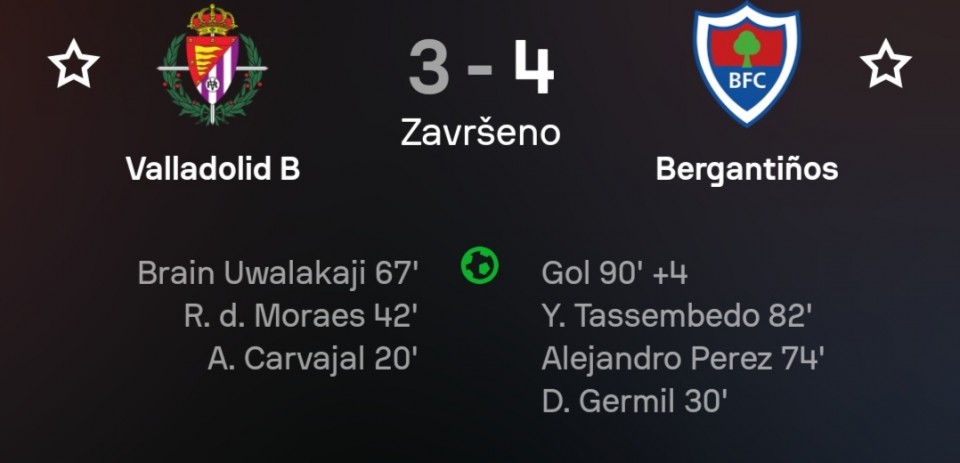This screenshot has height=463, width=960.
Task: Click the home score number 3
Action: [x=428, y=69]
